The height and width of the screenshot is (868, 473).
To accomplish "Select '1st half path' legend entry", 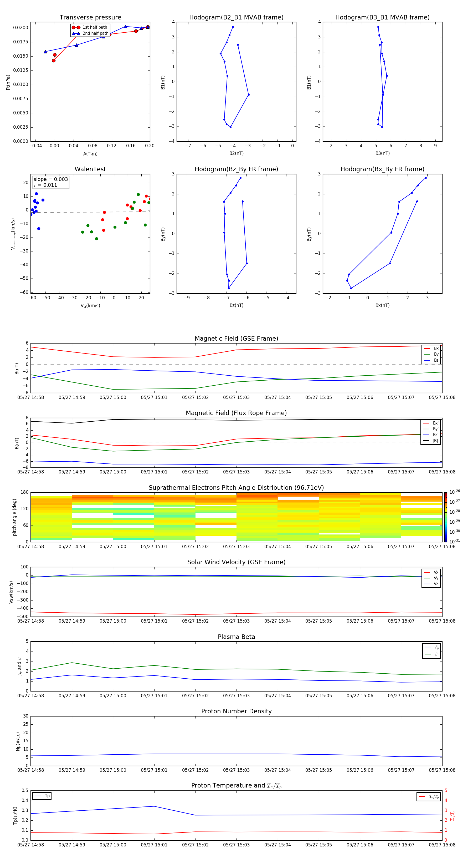I will pyautogui.click(x=90, y=27).
